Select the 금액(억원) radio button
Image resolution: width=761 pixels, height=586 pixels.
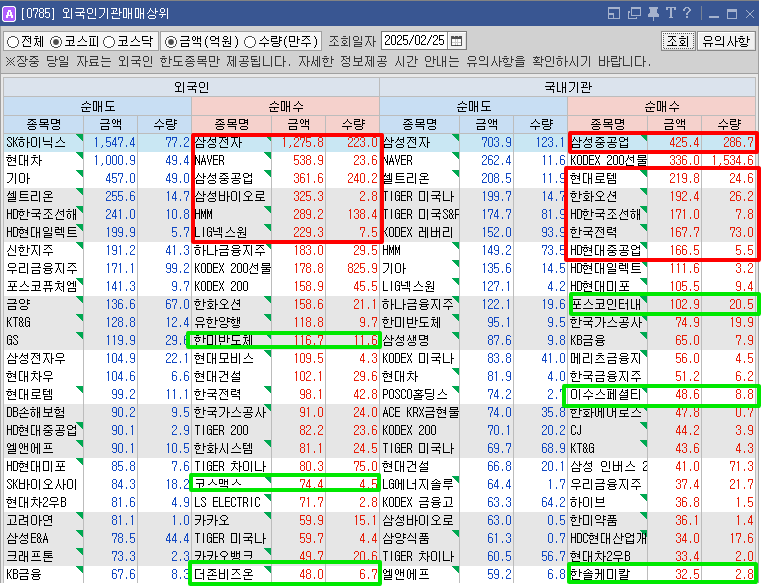170,42
